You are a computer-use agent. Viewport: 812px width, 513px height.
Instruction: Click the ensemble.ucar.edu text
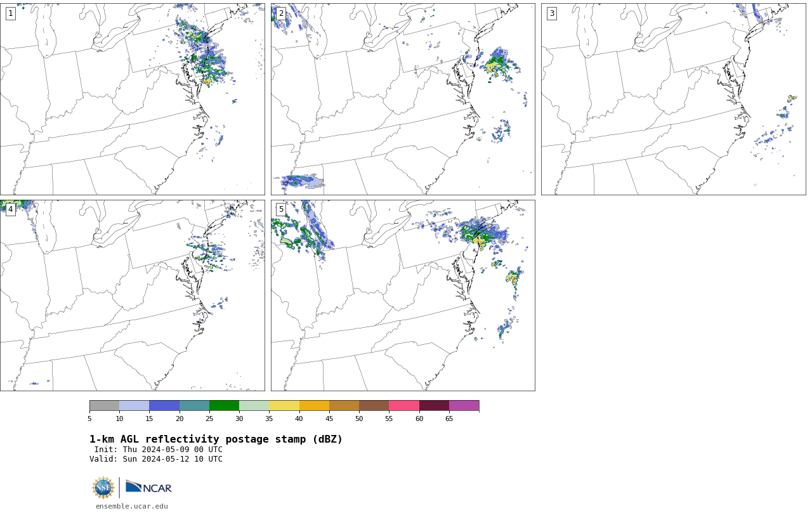(x=132, y=506)
